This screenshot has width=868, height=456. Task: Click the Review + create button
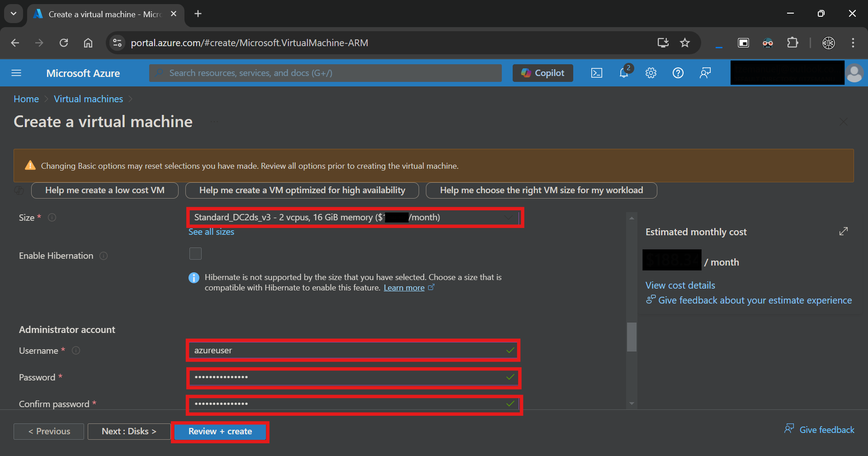(220, 432)
